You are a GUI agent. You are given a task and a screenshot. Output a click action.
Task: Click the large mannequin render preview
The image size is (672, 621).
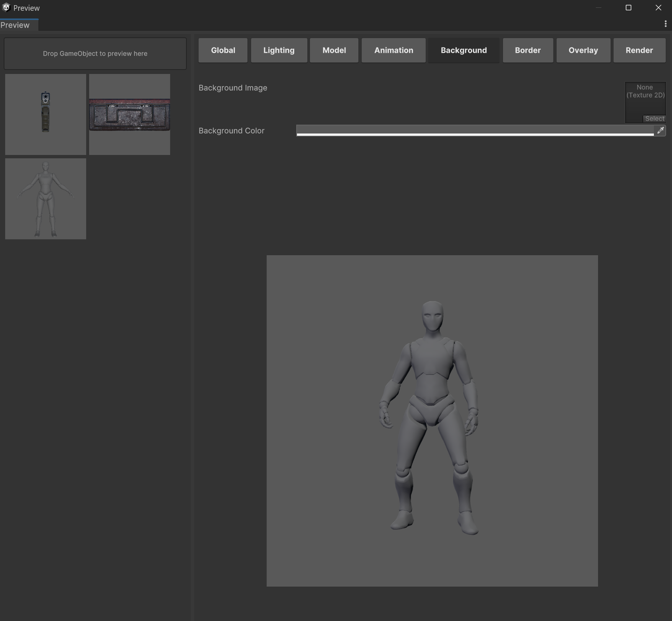[432, 421]
